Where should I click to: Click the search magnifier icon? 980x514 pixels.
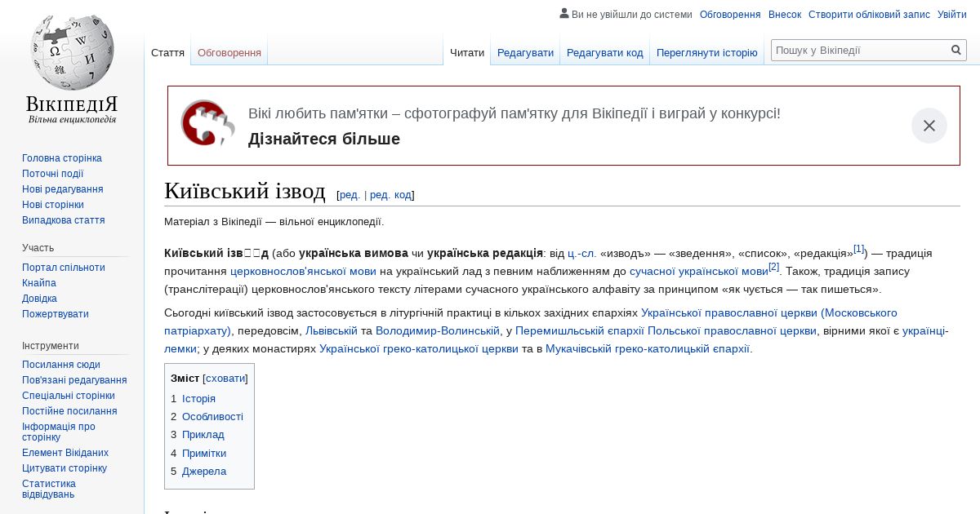pyautogui.click(x=956, y=50)
